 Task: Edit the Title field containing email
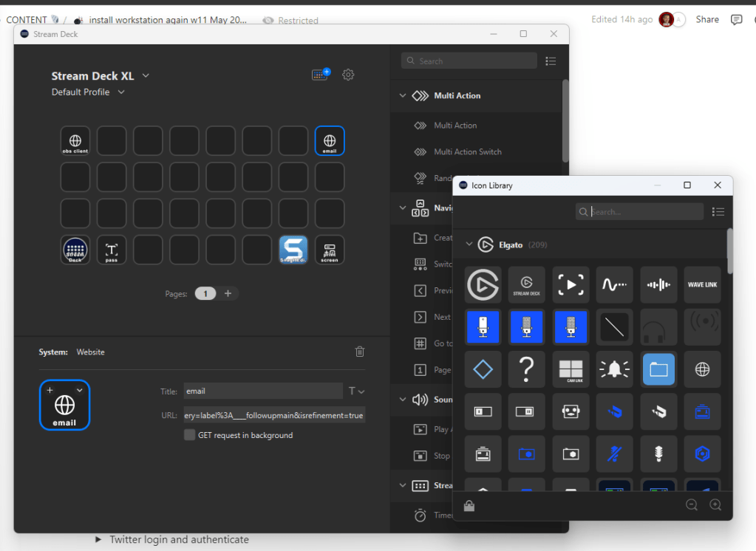263,391
